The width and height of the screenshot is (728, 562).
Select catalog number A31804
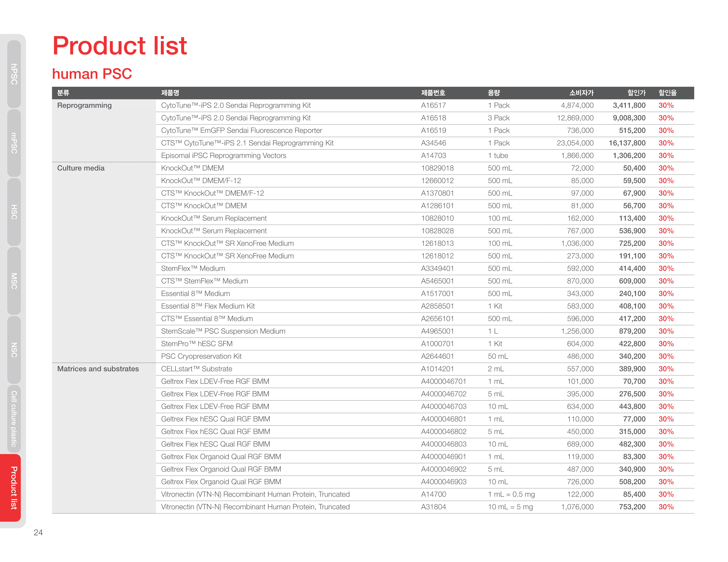pyautogui.click(x=433, y=507)
